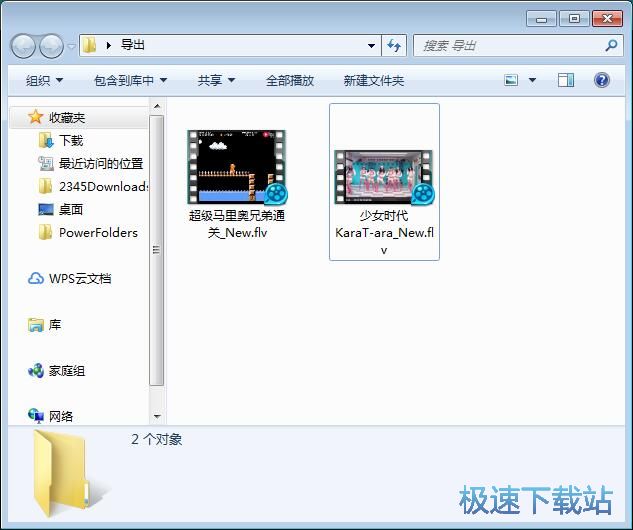This screenshot has height=530, width=633.
Task: Click the 家庭组 homegroup icon
Action: pos(36,371)
